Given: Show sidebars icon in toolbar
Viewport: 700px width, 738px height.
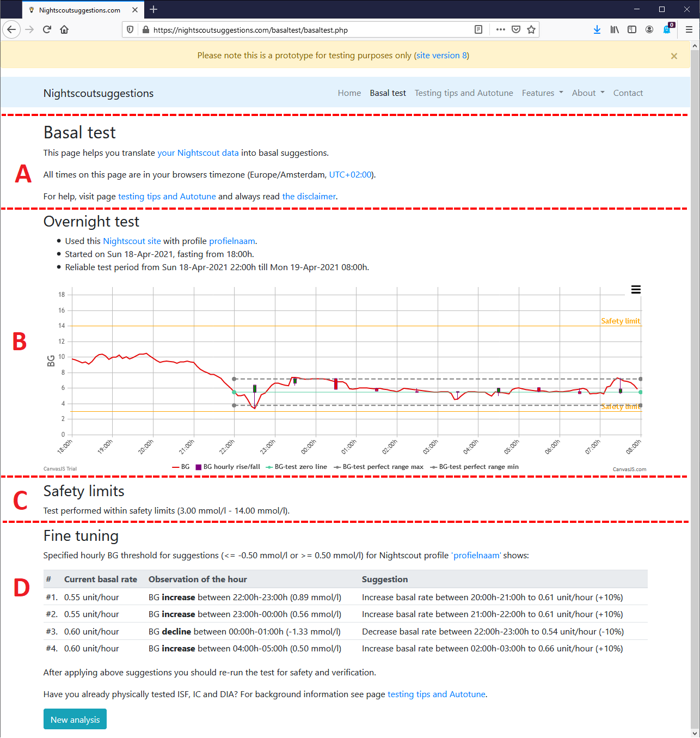Looking at the screenshot, I should (632, 29).
